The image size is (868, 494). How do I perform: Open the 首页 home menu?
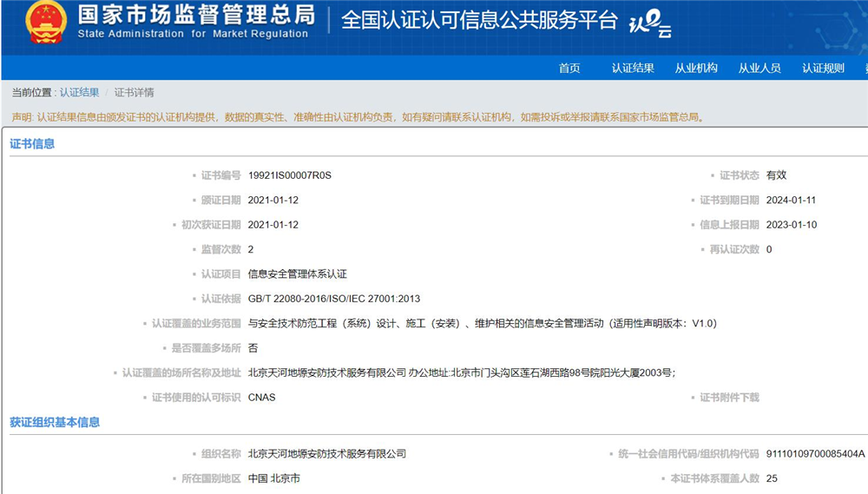coord(569,68)
